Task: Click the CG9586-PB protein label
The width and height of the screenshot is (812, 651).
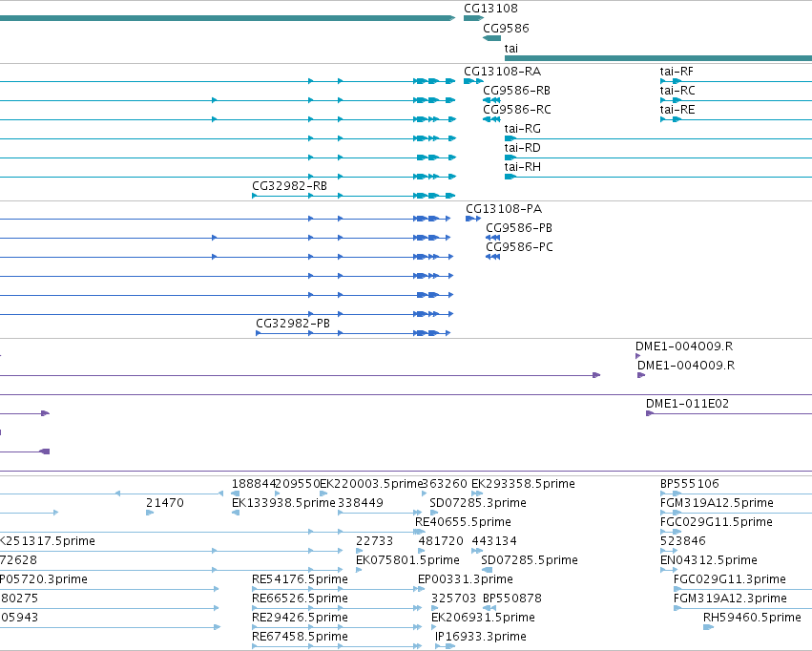Action: [519, 228]
